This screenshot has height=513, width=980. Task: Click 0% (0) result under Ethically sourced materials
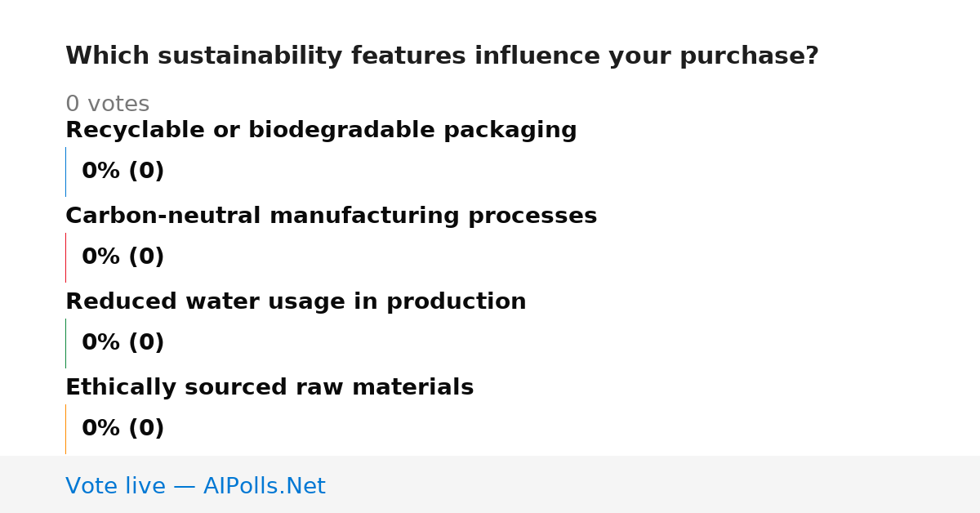(122, 429)
